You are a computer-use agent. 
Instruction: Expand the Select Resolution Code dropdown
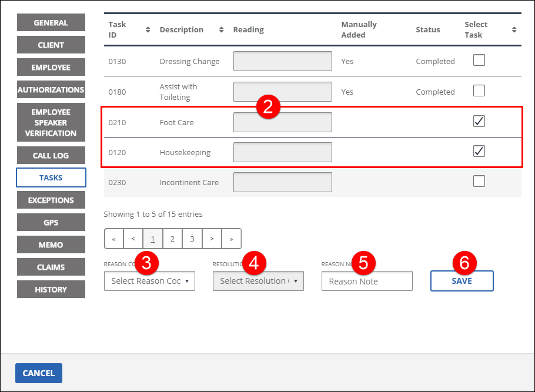(258, 281)
